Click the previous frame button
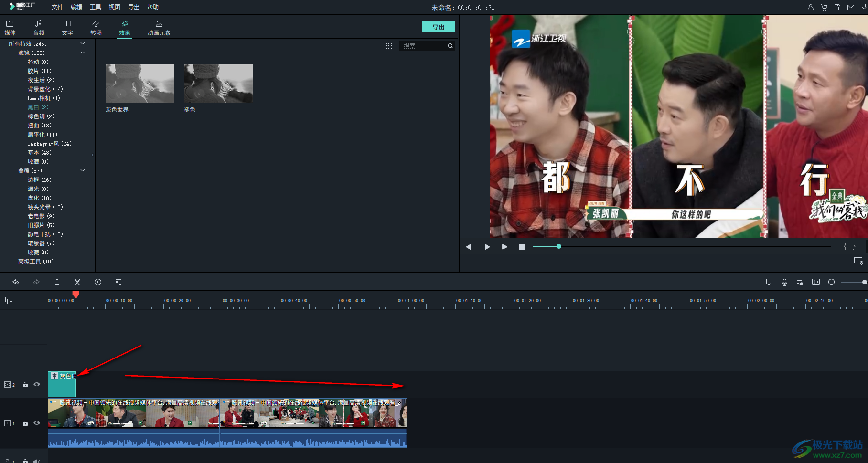 click(x=469, y=247)
